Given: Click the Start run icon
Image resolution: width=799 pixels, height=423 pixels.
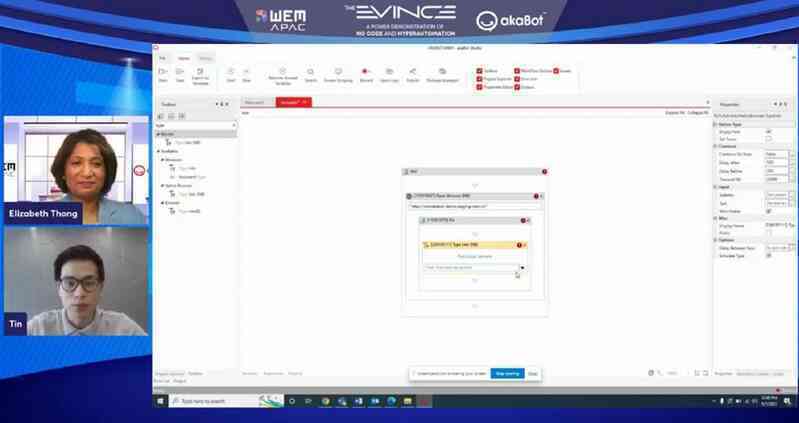Looking at the screenshot, I should 231,72.
